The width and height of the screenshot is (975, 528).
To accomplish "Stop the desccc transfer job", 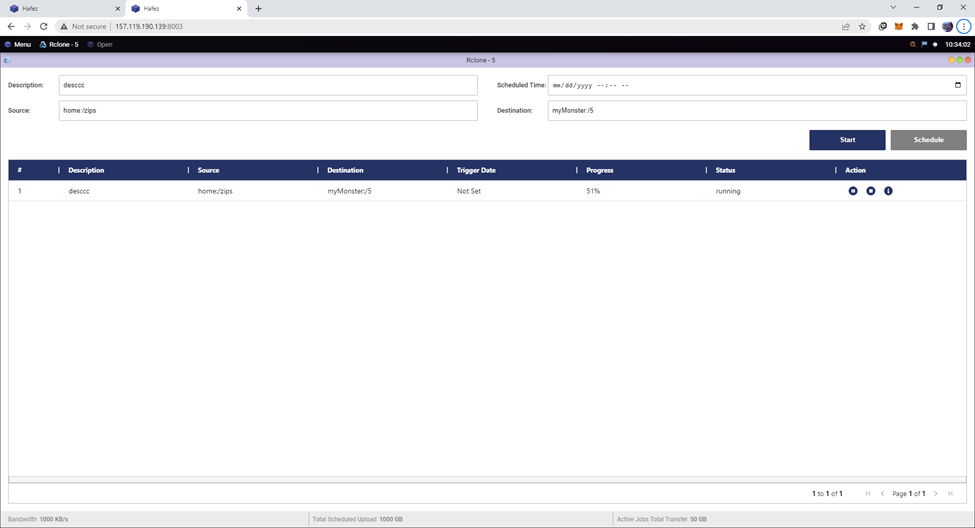I will [x=871, y=191].
